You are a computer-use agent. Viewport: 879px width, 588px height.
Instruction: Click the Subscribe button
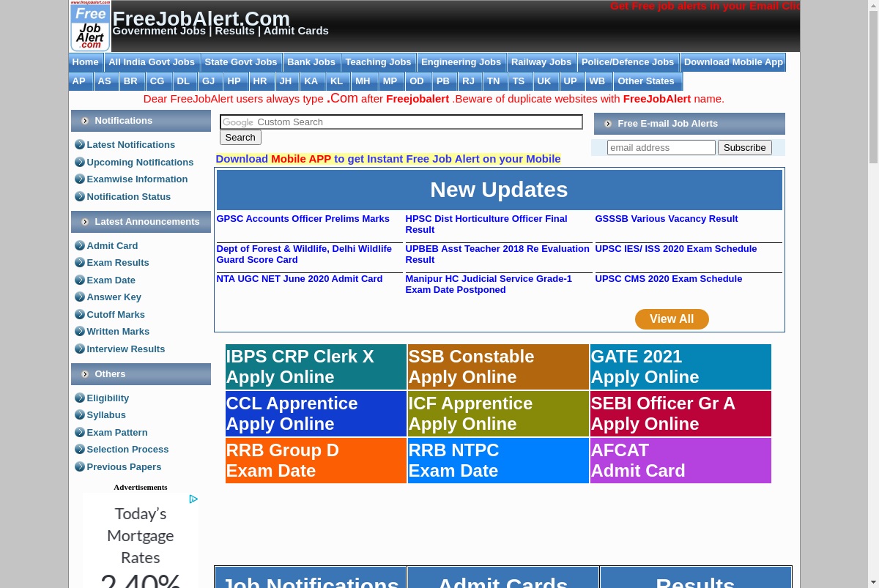(x=745, y=148)
